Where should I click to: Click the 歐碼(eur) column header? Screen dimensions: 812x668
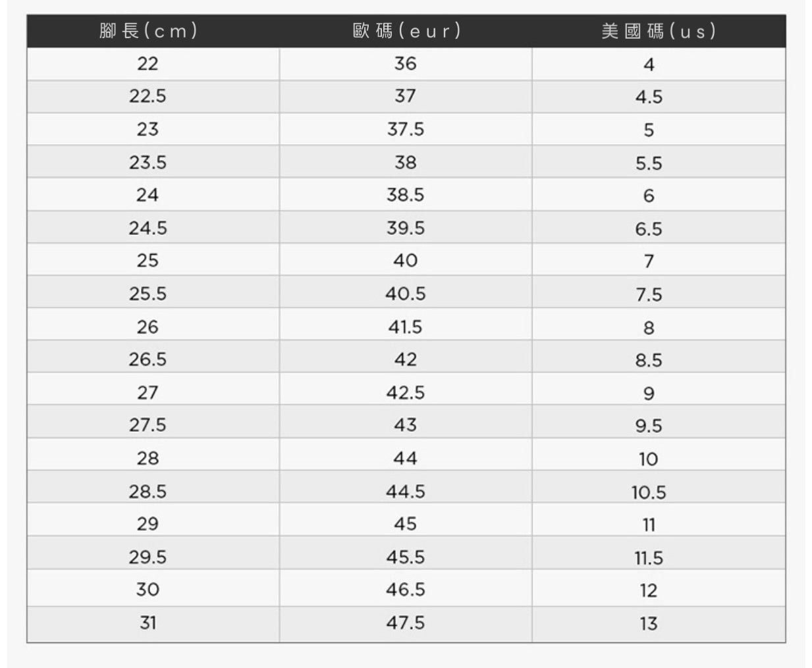[406, 31]
